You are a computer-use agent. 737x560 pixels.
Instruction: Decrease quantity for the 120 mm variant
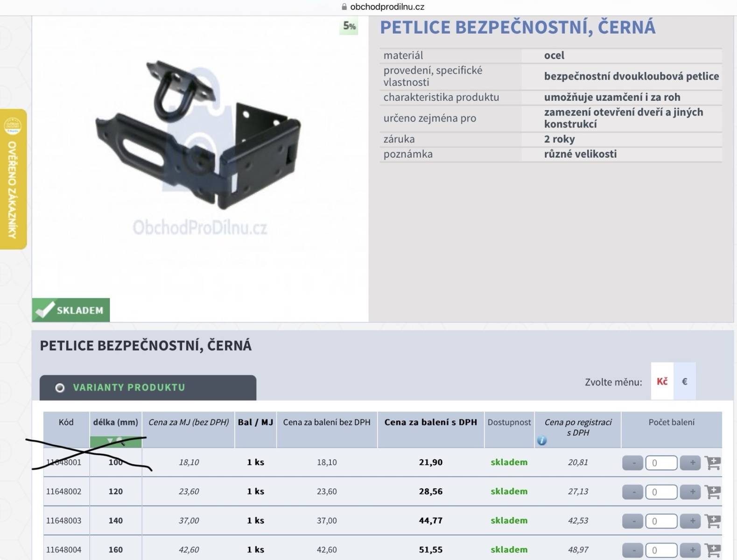coord(632,492)
